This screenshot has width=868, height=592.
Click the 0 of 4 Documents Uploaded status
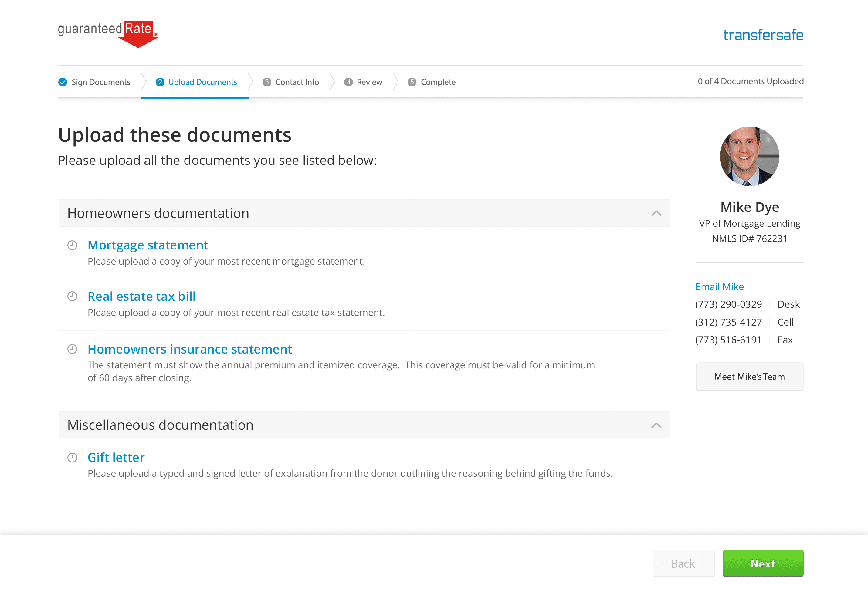(x=750, y=81)
